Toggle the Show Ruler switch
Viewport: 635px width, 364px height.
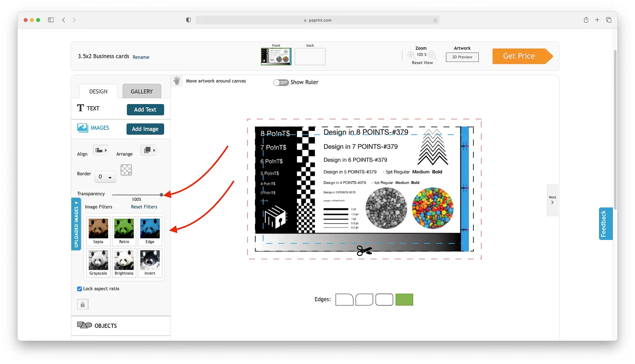point(281,82)
